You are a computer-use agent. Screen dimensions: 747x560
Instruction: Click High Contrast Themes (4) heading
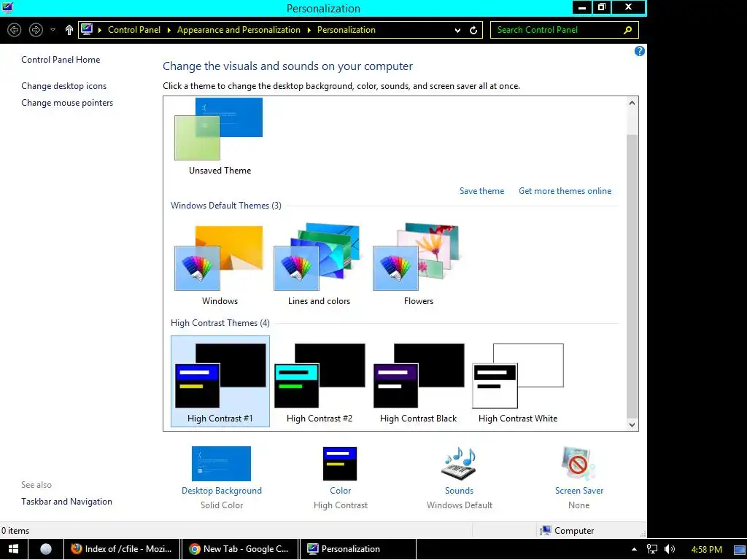tap(220, 323)
